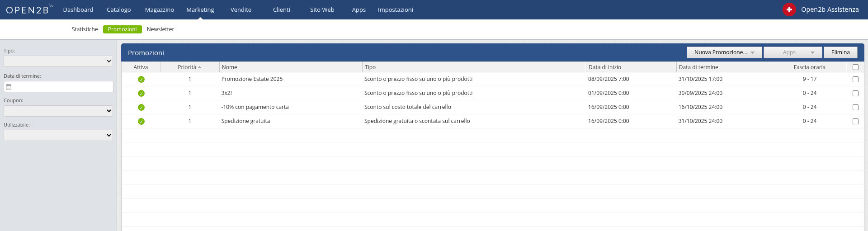Viewport: 868px width, 231px height.
Task: Click active icon for -10% con pagamento carta
Action: click(x=141, y=108)
